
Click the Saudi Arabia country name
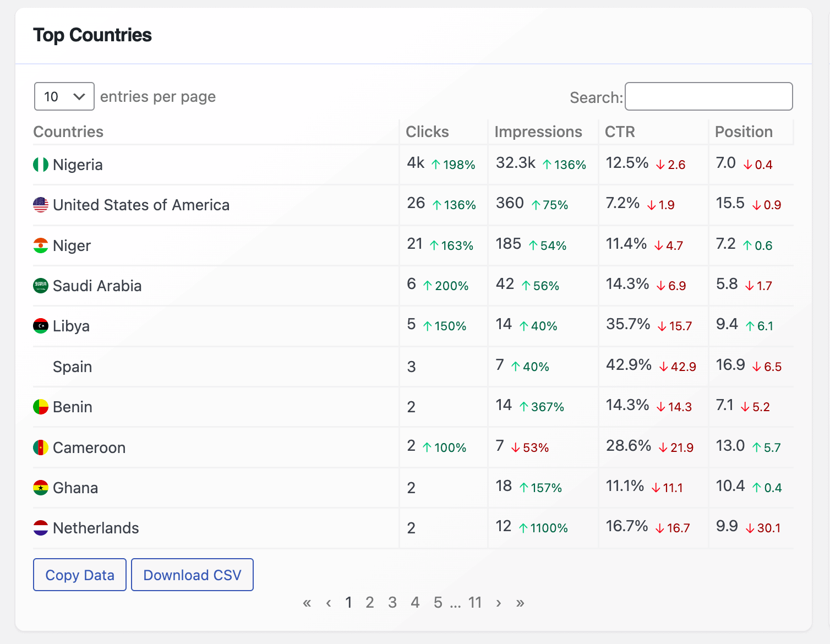pyautogui.click(x=97, y=286)
